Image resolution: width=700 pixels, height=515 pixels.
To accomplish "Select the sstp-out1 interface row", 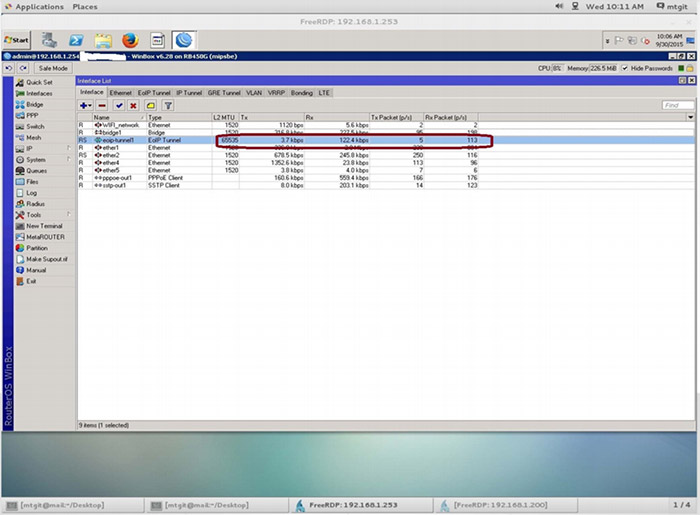I will [386, 185].
